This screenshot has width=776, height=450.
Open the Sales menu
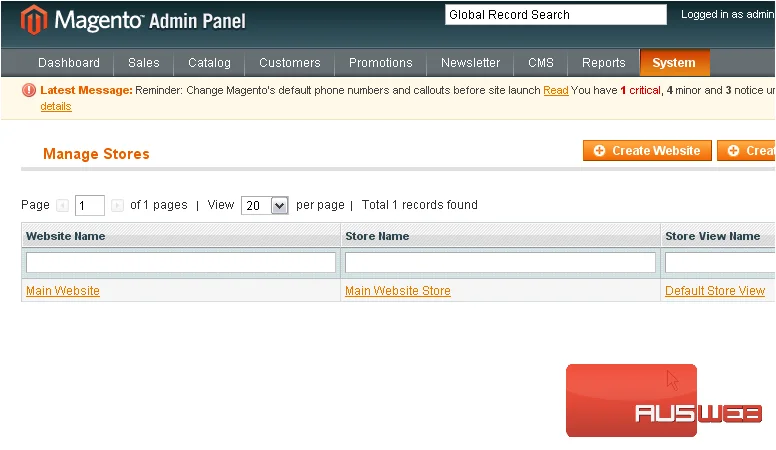144,63
